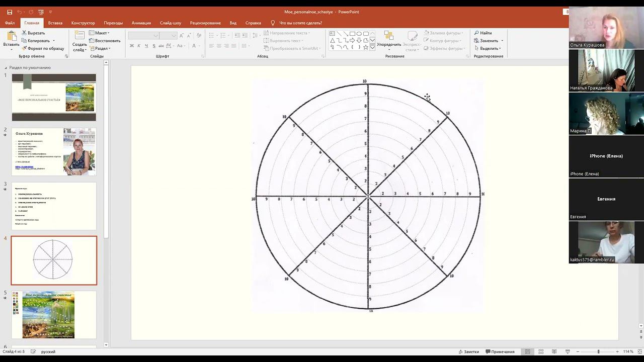Open Направление текста dropdown

pos(287,33)
